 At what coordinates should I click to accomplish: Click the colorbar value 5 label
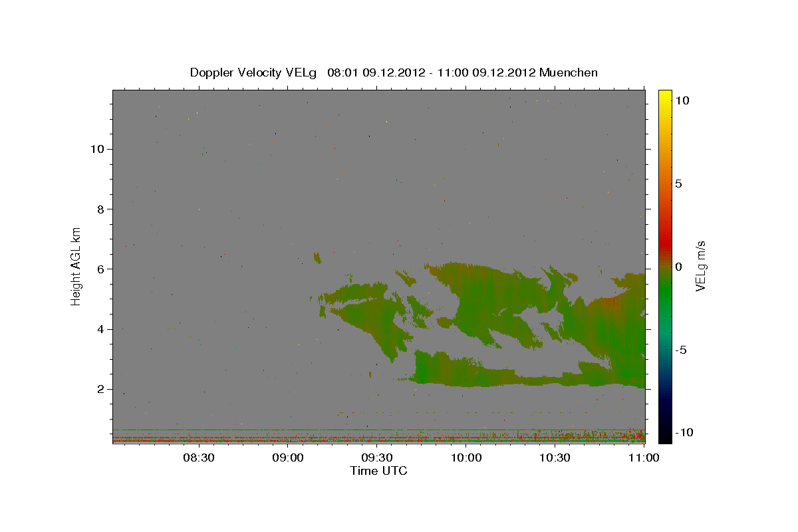coord(678,184)
